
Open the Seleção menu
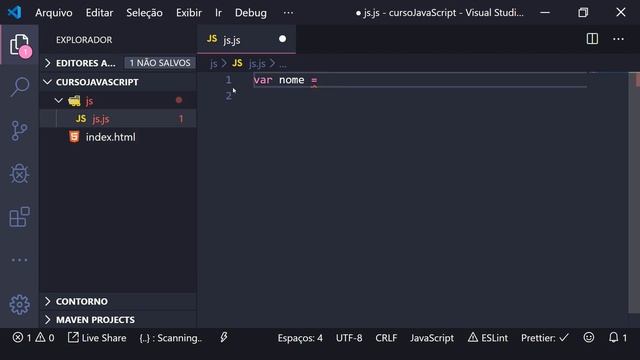144,13
